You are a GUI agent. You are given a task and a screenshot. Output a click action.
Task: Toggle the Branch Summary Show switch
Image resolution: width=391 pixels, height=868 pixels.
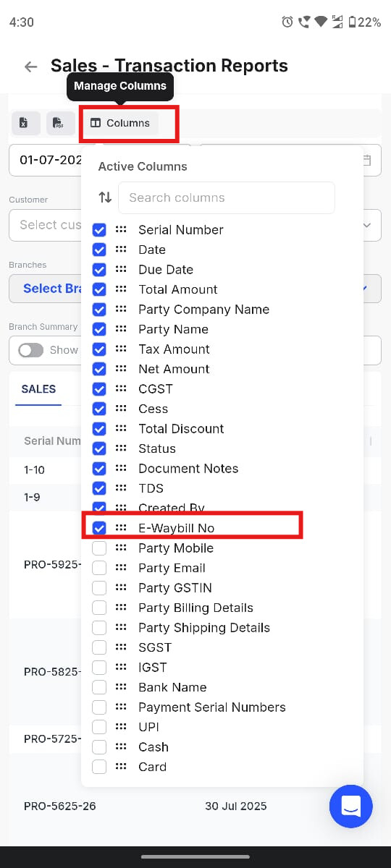(x=31, y=350)
